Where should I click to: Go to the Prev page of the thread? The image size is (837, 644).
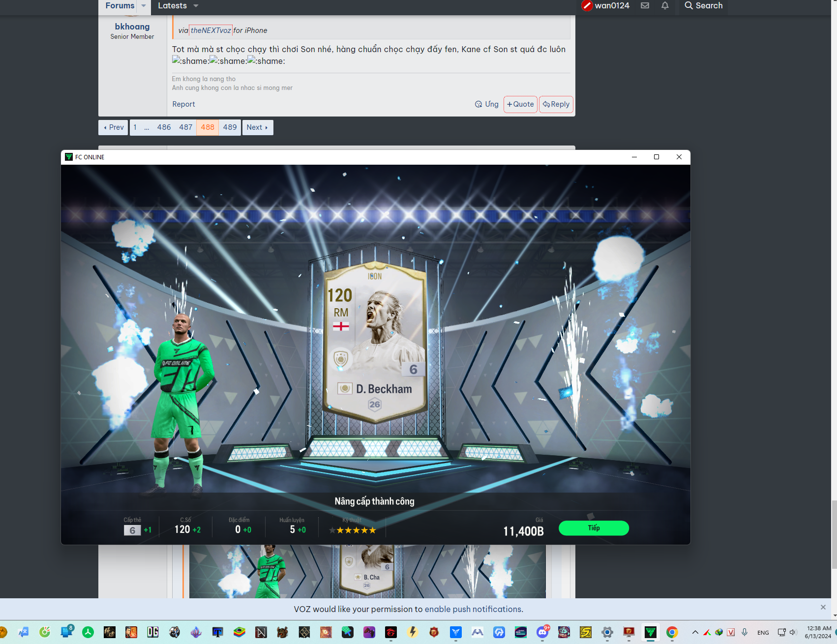point(113,127)
